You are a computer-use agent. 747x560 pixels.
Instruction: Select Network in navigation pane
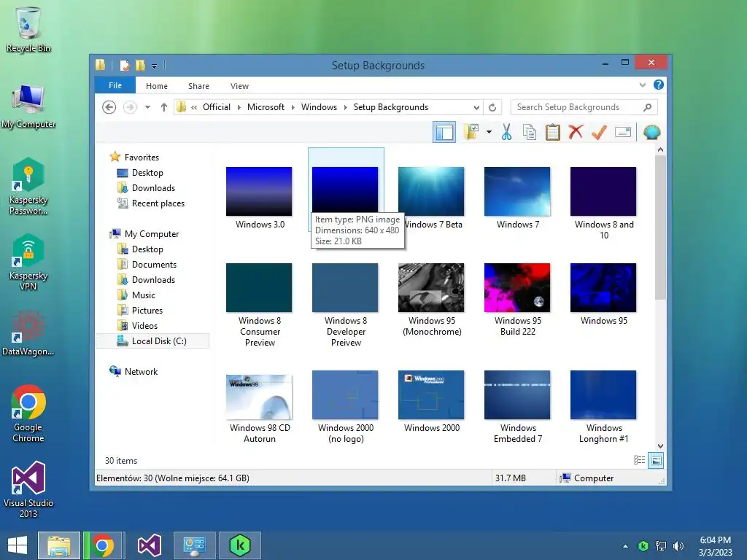tap(141, 371)
